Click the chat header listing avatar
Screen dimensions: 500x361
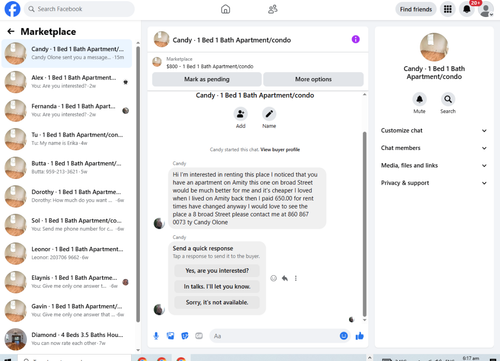tap(161, 39)
